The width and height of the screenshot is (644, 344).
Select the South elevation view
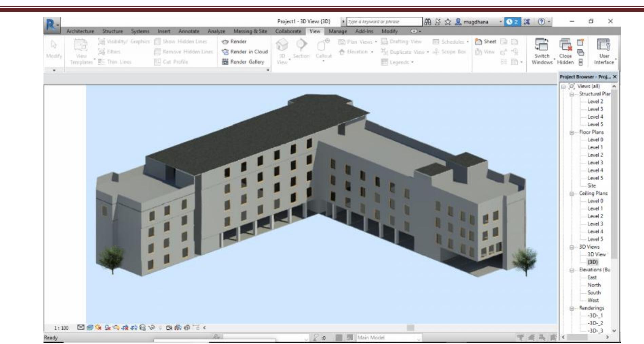click(594, 293)
